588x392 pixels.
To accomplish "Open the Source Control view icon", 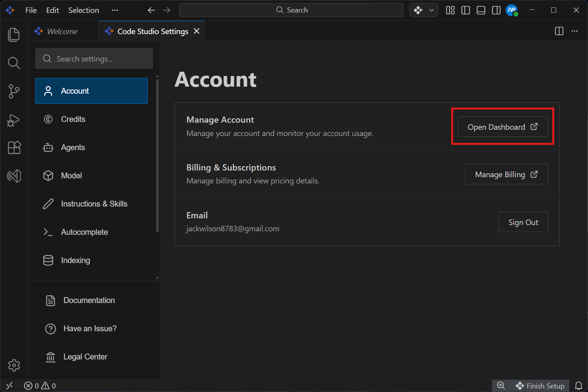I will tap(14, 91).
